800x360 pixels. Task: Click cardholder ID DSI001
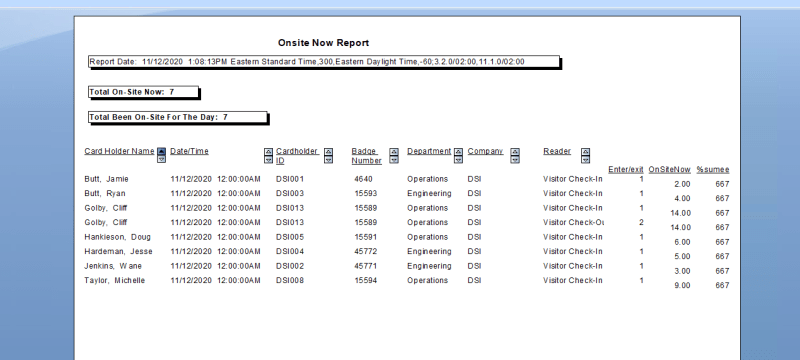tap(290, 179)
